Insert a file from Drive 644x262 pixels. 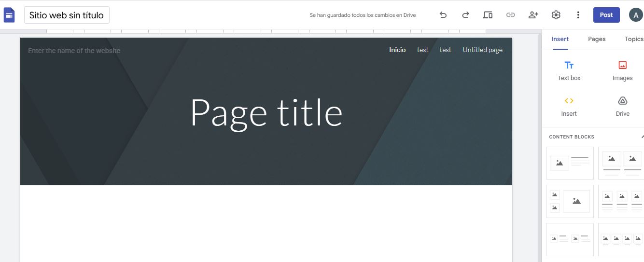(622, 106)
